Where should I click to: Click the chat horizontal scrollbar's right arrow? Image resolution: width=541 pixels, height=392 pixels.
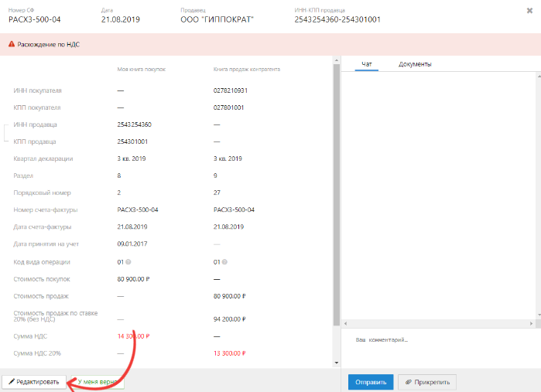click(532, 323)
